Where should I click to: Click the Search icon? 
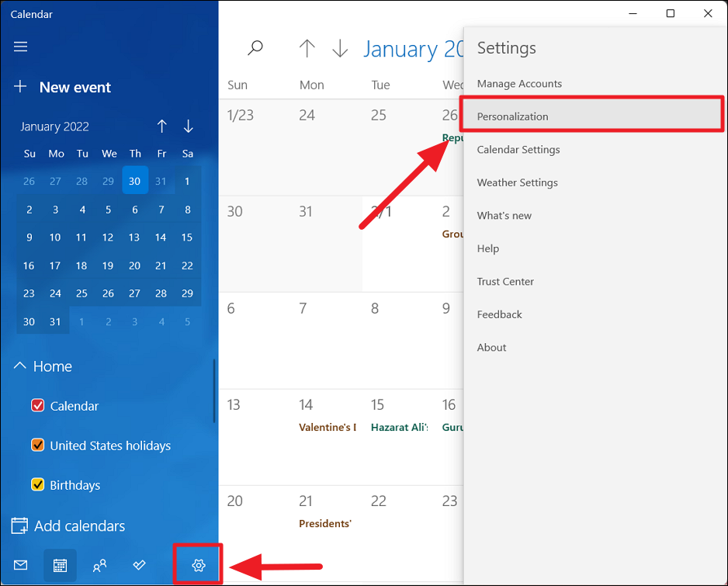coord(255,47)
